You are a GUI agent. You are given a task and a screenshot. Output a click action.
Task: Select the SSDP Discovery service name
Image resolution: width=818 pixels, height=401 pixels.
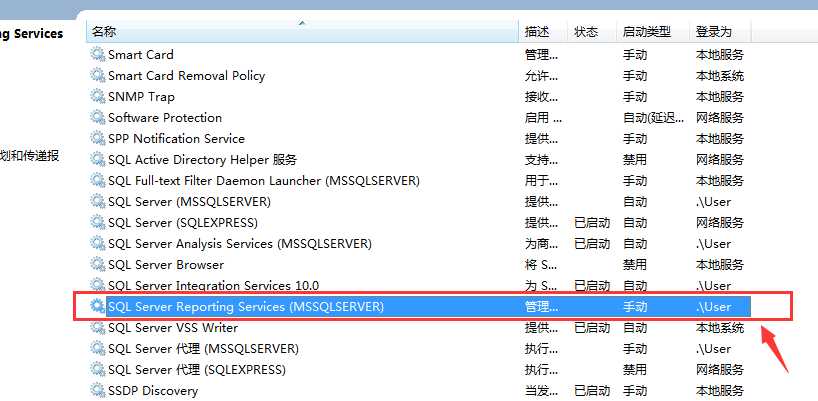[153, 391]
